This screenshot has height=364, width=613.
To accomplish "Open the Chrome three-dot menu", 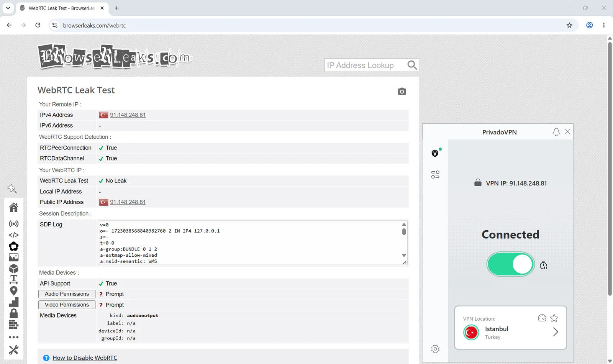I will 604,25.
